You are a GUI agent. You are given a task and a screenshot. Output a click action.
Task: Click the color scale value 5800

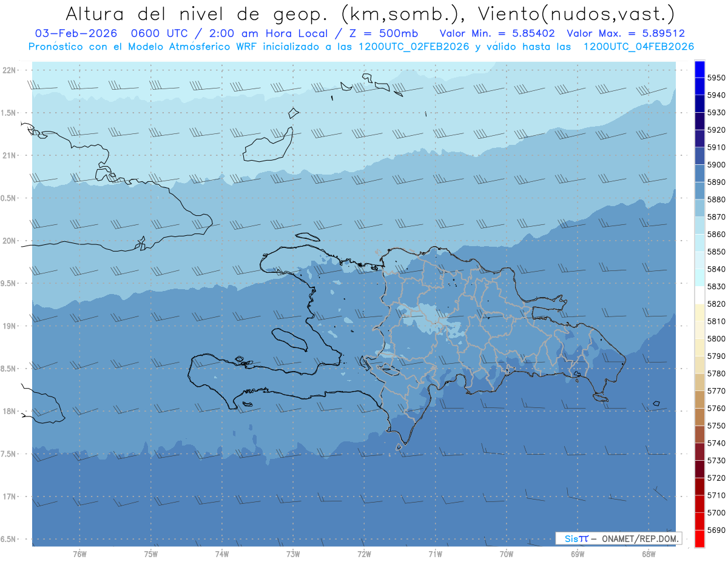tap(716, 339)
